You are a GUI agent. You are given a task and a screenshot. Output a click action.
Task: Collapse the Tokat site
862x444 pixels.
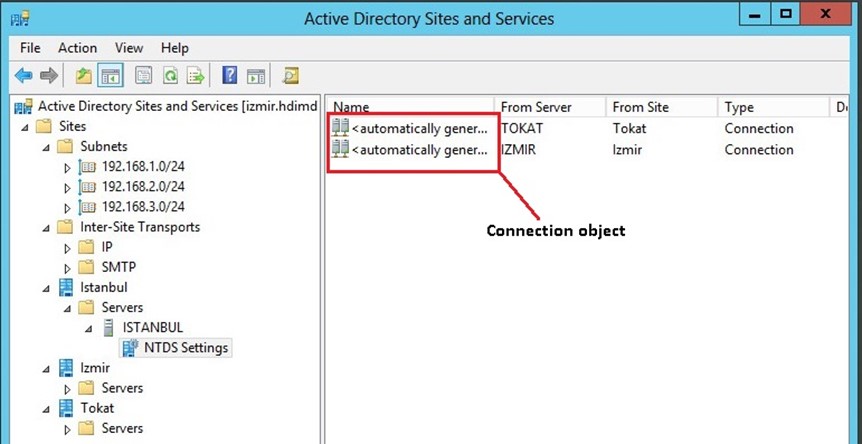pos(46,409)
